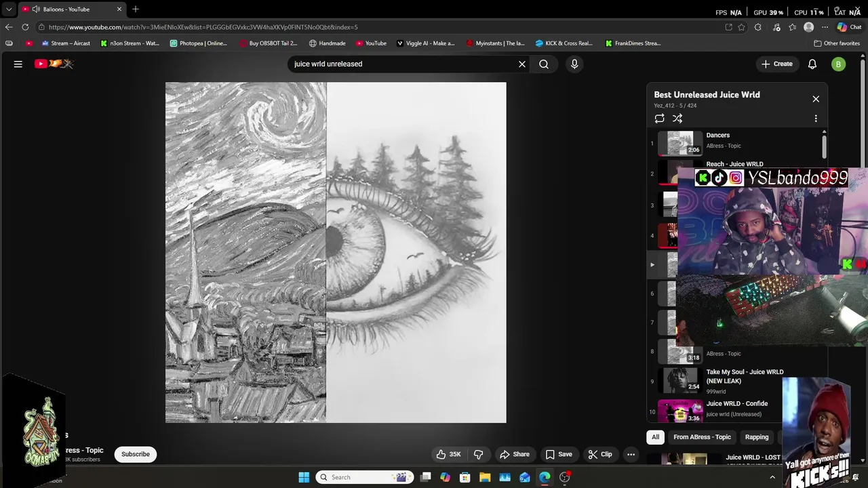
Task: Open the Handmade bookmark
Action: 328,43
